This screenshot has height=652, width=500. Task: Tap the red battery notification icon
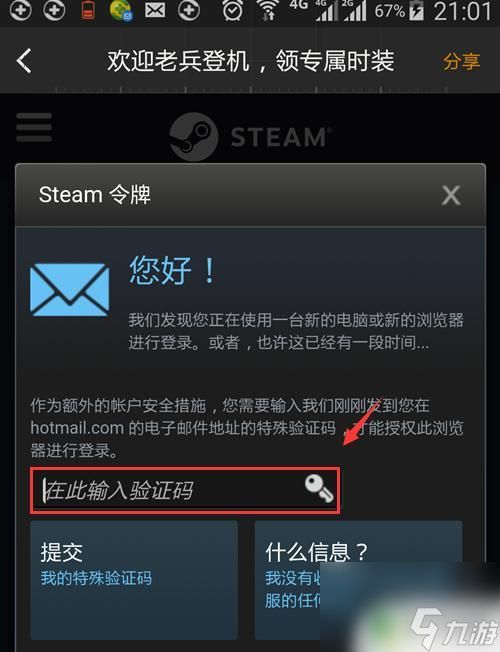pos(88,11)
